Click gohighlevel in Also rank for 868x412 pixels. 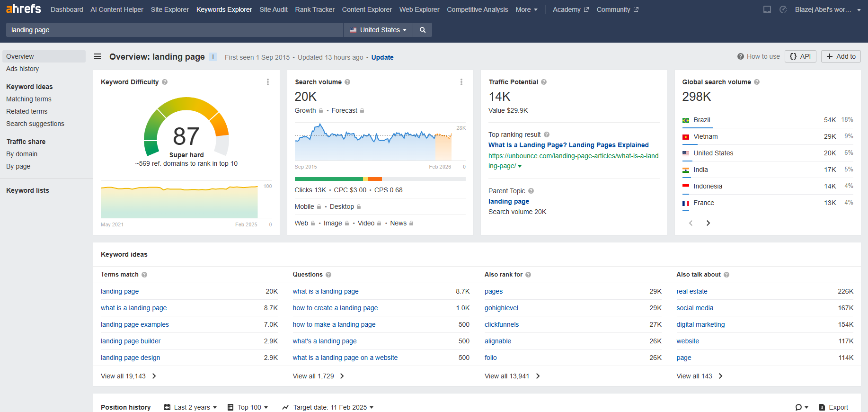tap(501, 308)
